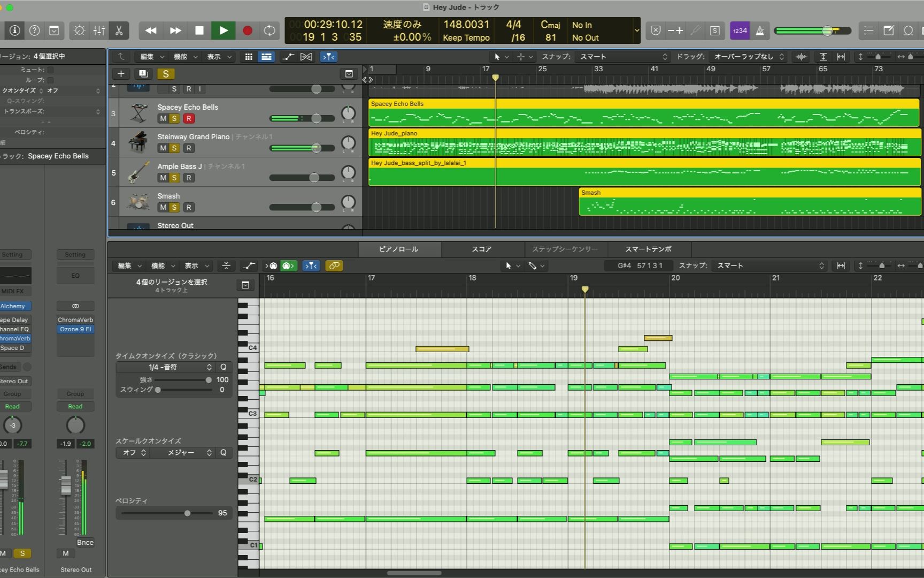This screenshot has width=924, height=578.
Task: Click the Alchemy instrument slot
Action: pyautogui.click(x=14, y=306)
